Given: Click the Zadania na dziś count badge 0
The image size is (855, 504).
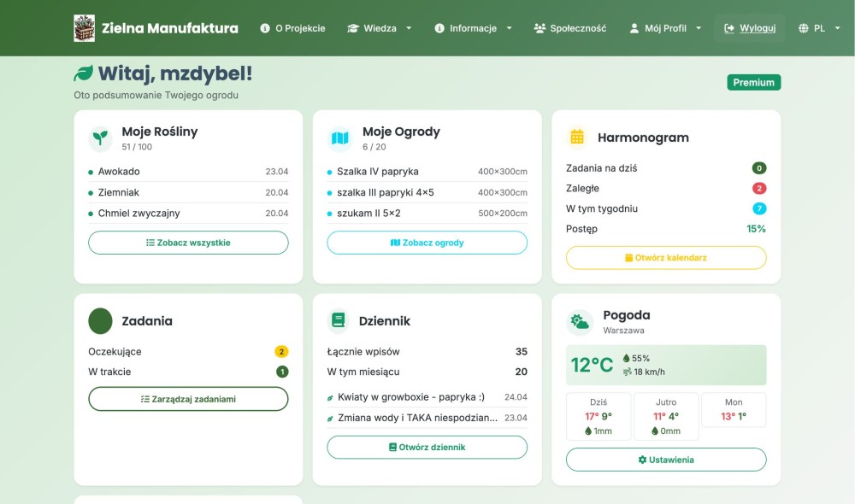Looking at the screenshot, I should (759, 167).
